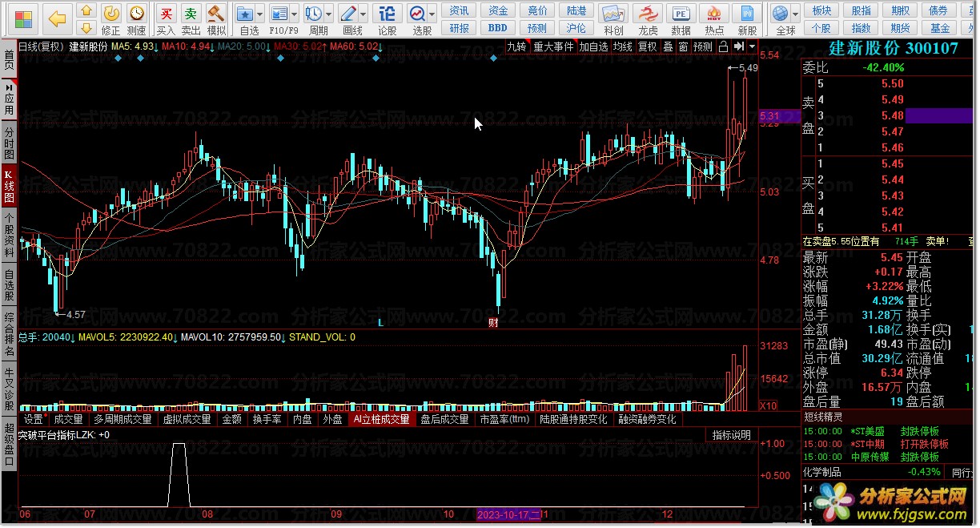This screenshot has width=980, height=528.
Task: Expand the 周期 period dropdown arrow
Action: click(x=328, y=14)
